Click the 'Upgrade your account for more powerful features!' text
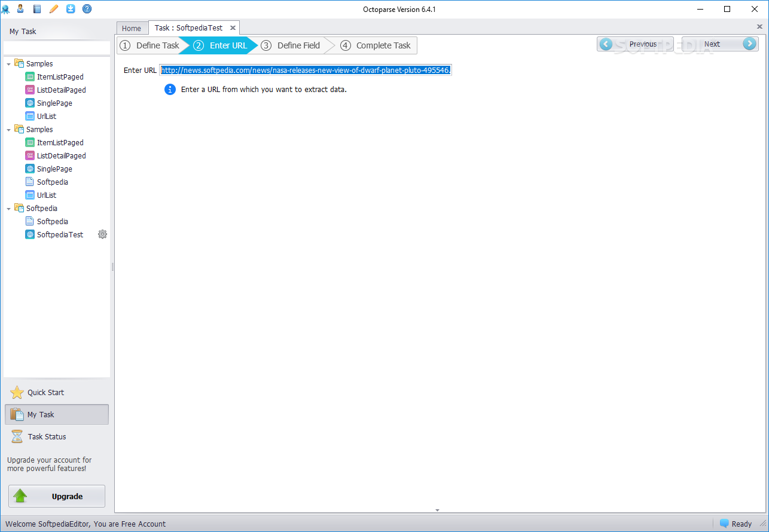 click(50, 464)
